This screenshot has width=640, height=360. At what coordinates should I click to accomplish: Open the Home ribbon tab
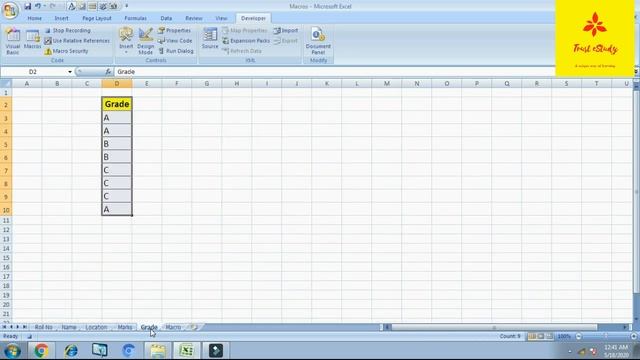(34, 18)
